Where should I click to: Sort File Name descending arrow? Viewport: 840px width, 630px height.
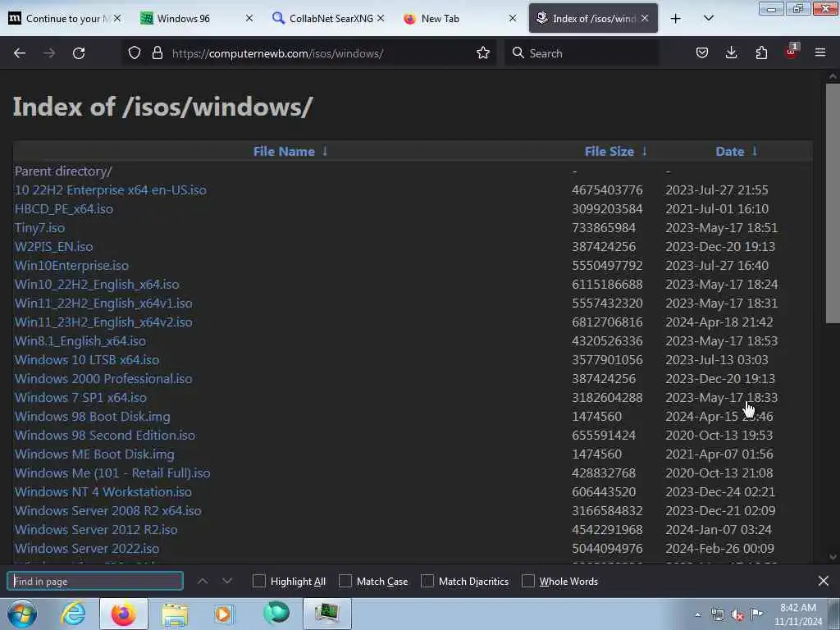pos(325,152)
